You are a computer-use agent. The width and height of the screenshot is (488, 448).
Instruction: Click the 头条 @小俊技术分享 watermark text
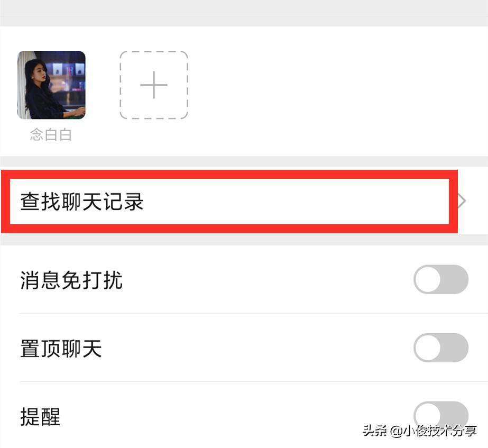419,431
